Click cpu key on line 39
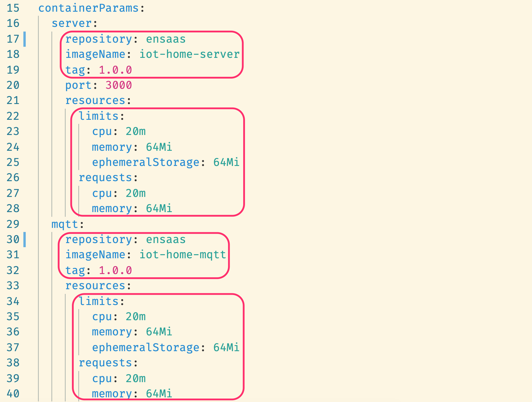Screen dimensions: 532x402 (102, 379)
